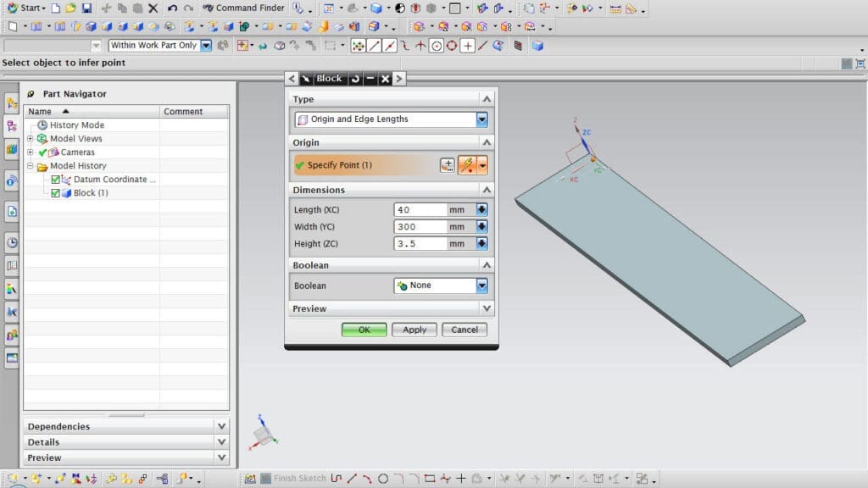Click the Undo arrow icon
Screen dimensions: 868x488
pos(173,8)
